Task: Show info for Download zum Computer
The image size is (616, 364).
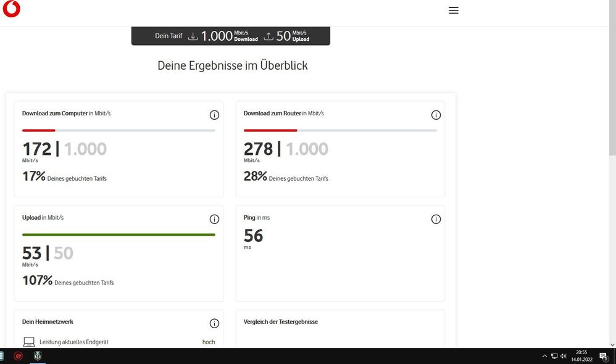Action: pyautogui.click(x=214, y=115)
